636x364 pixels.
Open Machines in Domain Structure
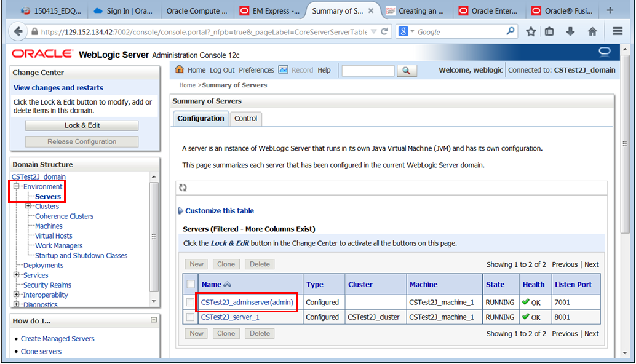coord(49,226)
